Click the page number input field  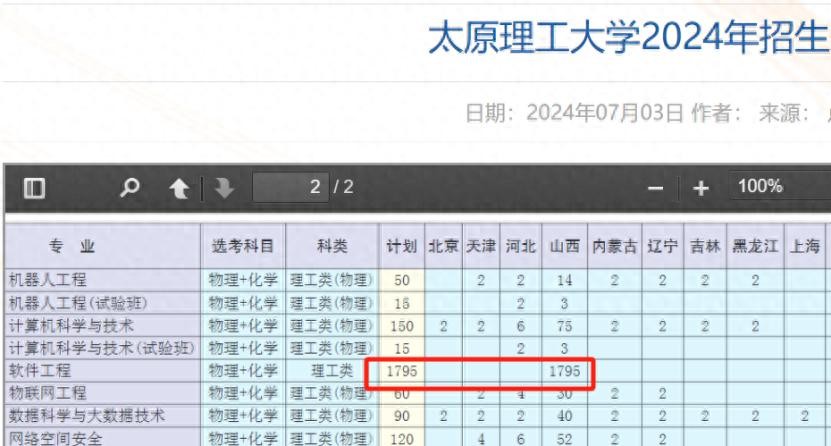(290, 187)
